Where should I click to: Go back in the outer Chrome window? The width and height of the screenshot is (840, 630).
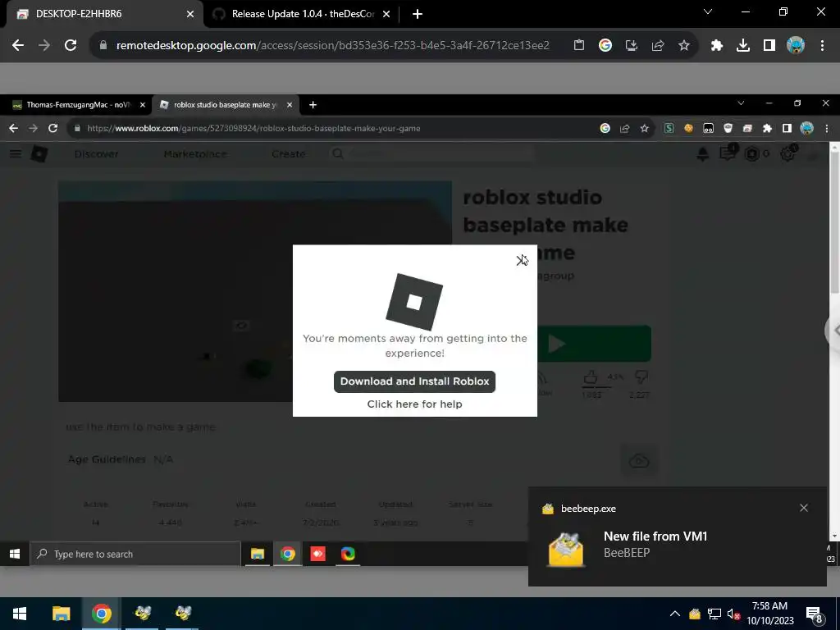[x=18, y=46]
